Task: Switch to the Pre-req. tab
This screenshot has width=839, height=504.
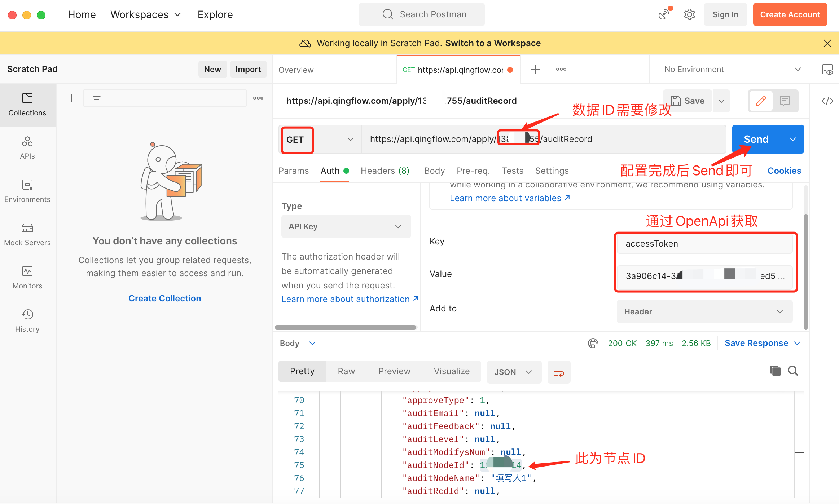Action: (473, 171)
